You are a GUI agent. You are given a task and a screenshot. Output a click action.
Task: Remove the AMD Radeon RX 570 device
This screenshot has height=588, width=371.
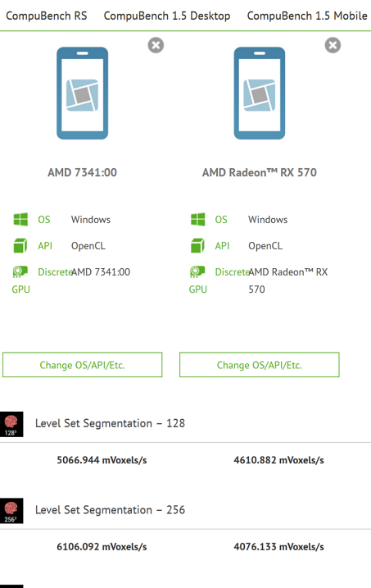333,45
